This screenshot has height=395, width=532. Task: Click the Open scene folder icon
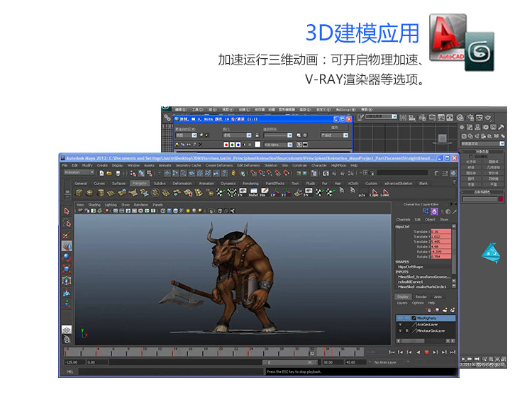109,173
